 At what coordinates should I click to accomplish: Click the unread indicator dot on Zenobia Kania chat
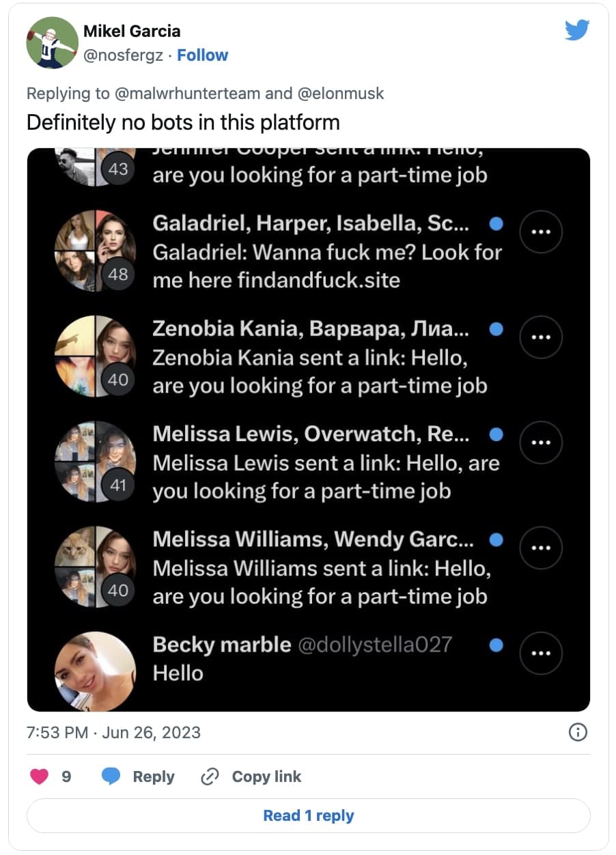(x=496, y=329)
